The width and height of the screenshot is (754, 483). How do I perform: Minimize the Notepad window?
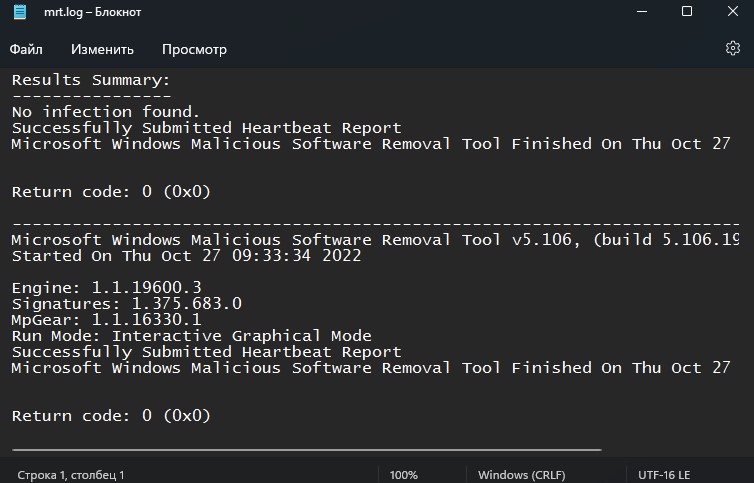point(641,12)
